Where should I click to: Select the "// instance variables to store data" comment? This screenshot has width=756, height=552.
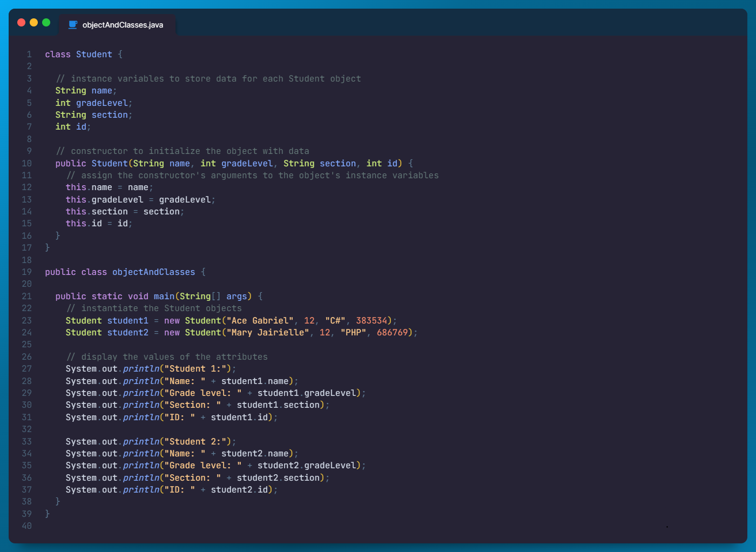coord(208,79)
